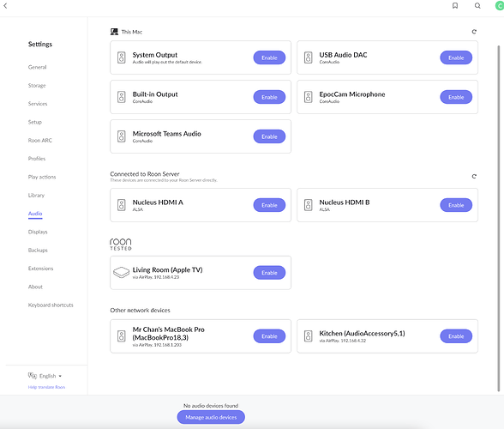
Task: Click the language translate icon
Action: pos(33,376)
